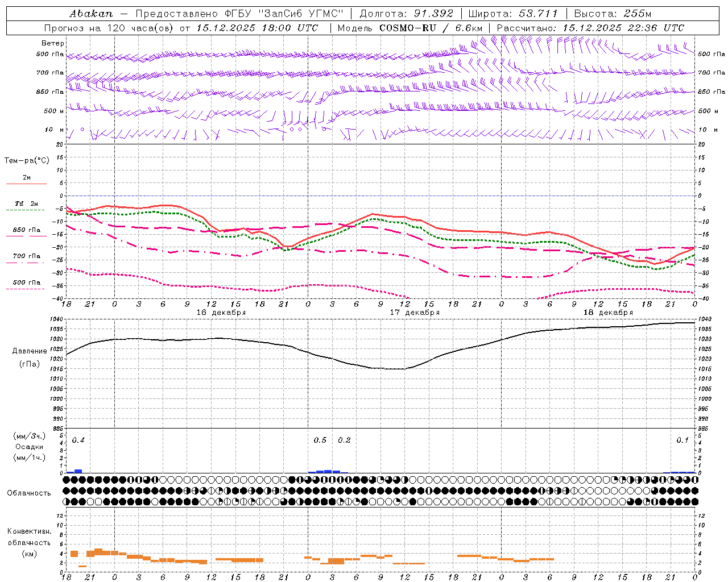Click the "(мм/1ч.)" precipitation unit label

point(30,458)
